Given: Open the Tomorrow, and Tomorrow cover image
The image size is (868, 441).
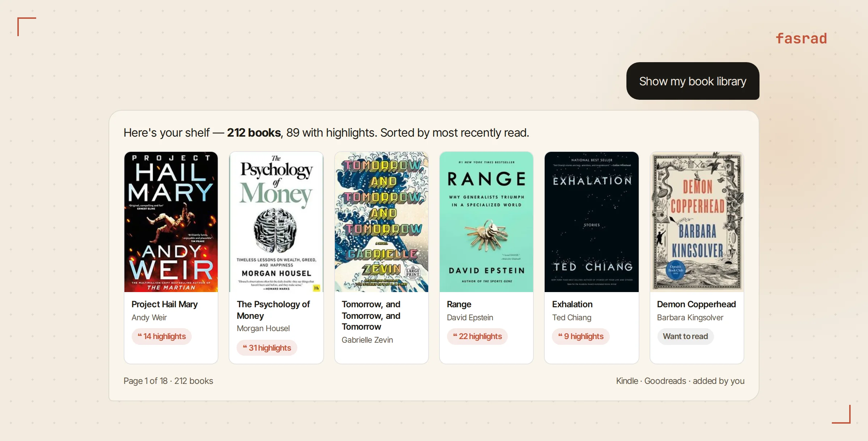Looking at the screenshot, I should (x=382, y=222).
